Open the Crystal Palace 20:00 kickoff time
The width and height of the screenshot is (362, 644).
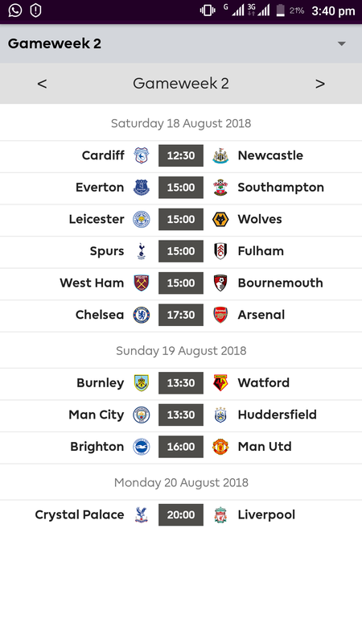181,515
